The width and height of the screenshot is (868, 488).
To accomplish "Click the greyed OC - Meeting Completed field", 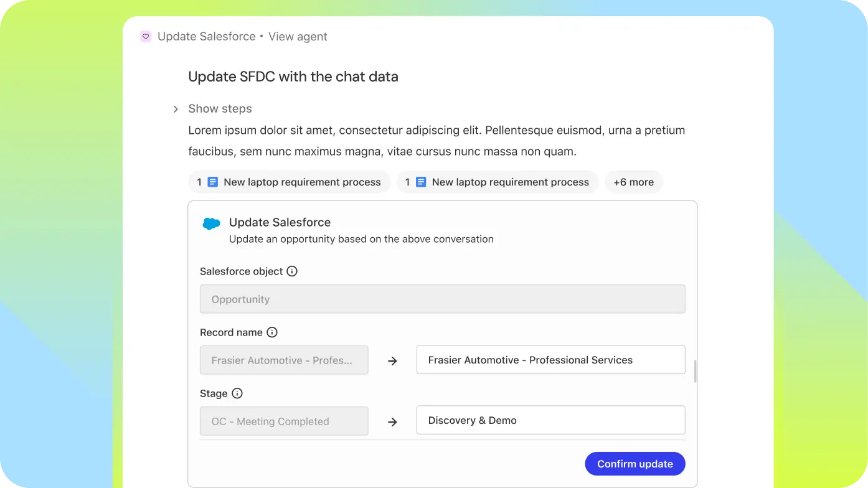I will 284,421.
